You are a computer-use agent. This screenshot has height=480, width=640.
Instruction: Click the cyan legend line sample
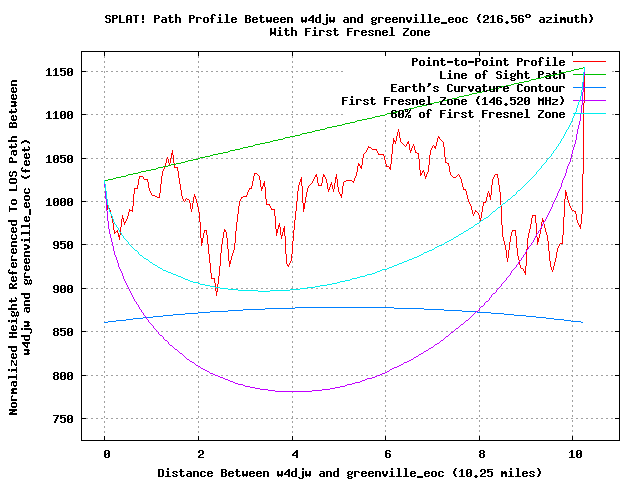[x=589, y=113]
